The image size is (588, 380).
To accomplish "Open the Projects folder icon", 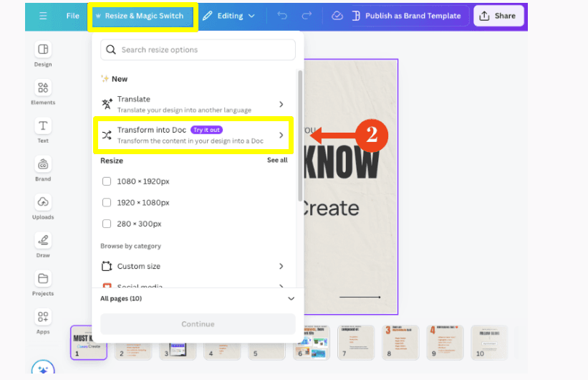I will coord(43,279).
